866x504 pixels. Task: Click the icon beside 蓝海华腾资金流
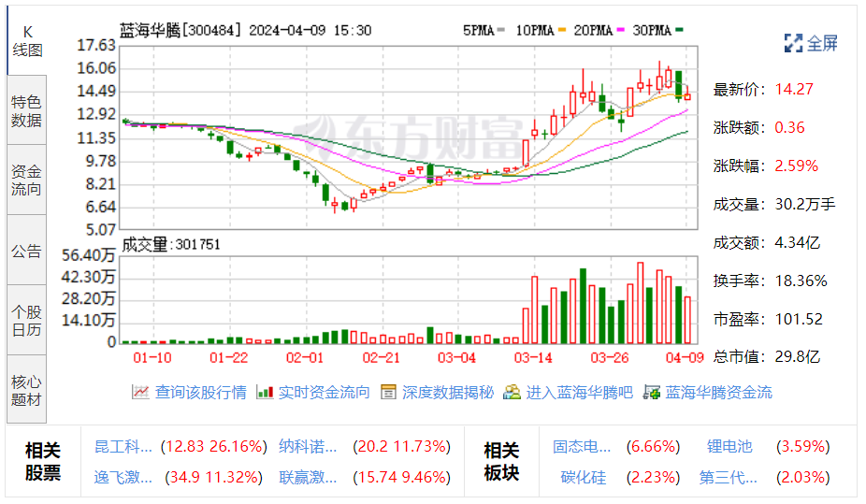(x=652, y=393)
